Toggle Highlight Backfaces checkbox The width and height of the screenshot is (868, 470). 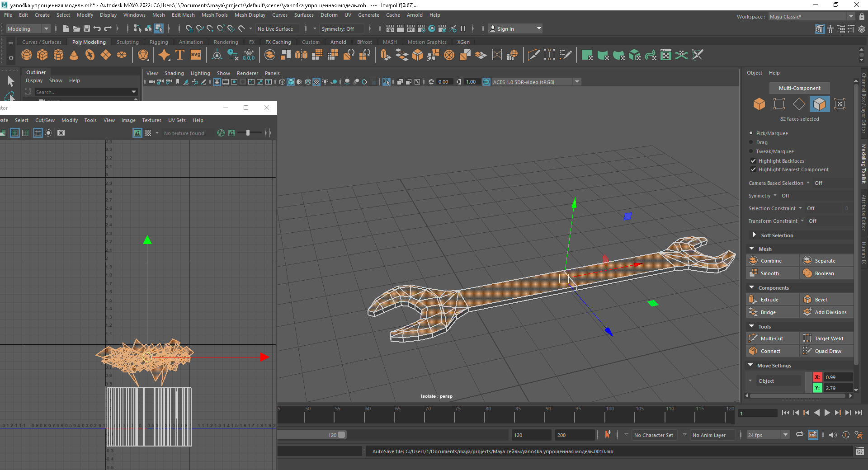[753, 161]
